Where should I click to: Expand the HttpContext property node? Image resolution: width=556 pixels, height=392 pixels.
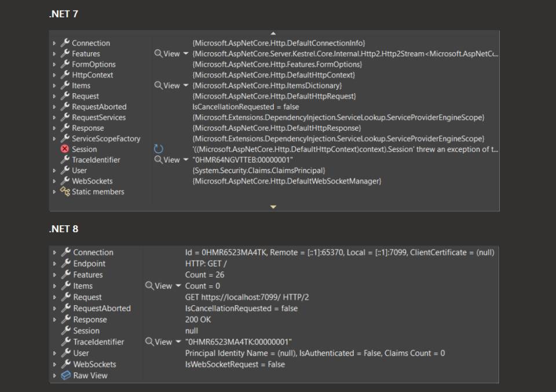[x=54, y=75]
